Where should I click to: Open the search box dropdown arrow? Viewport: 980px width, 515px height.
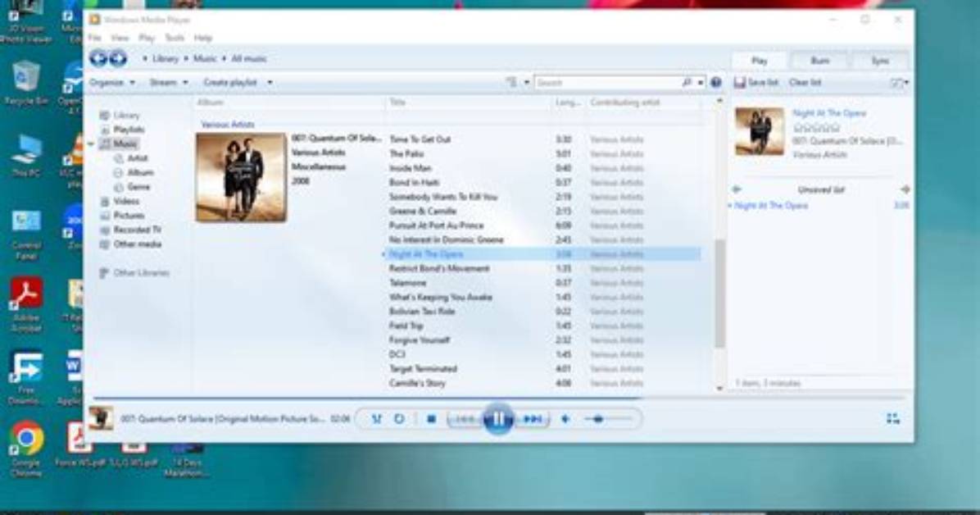point(701,82)
